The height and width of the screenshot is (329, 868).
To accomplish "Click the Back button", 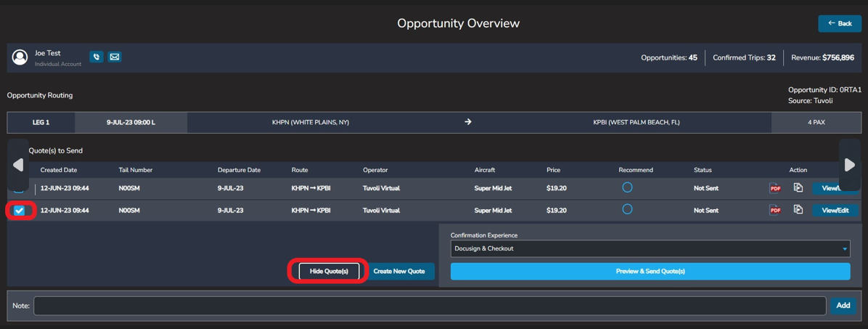I will click(840, 23).
